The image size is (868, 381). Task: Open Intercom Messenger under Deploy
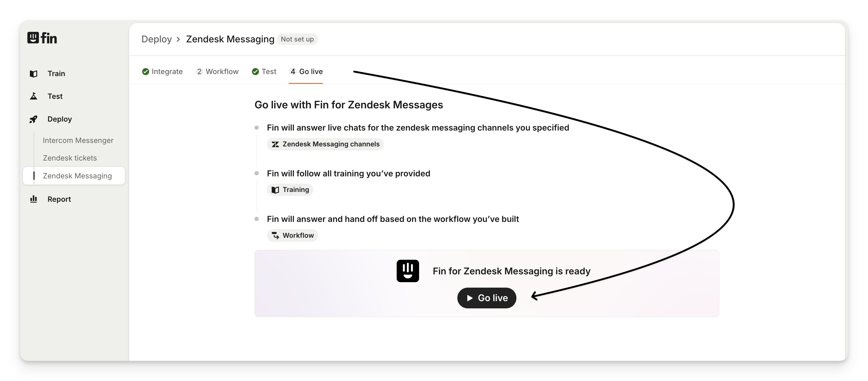(x=78, y=140)
